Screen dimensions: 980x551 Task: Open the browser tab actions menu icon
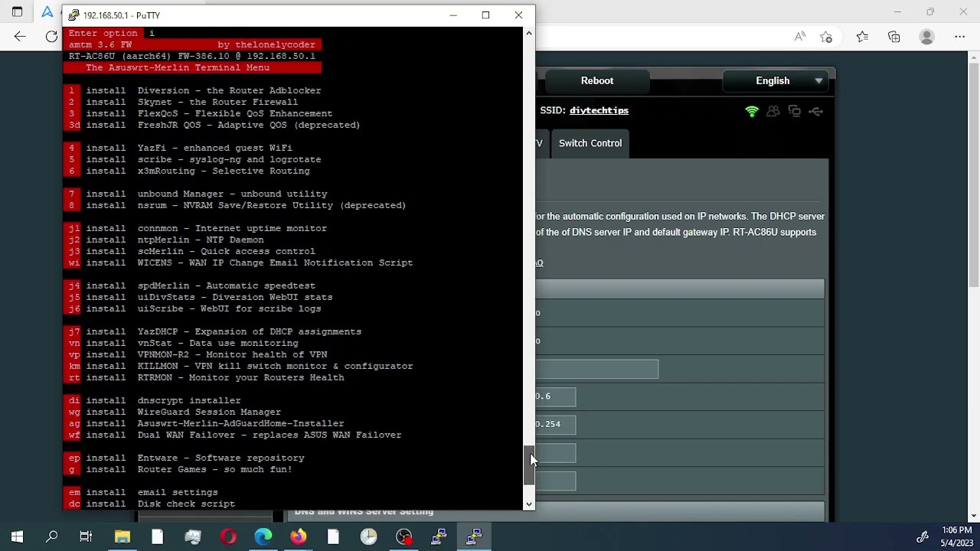[x=17, y=12]
